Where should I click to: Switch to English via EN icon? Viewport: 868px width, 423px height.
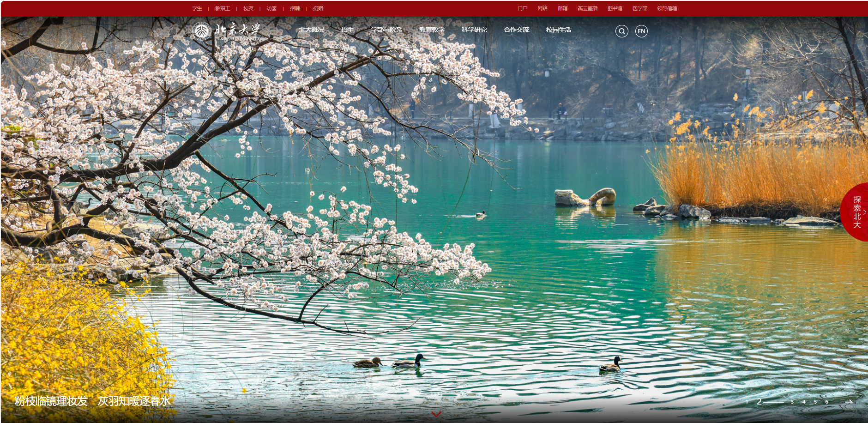pos(641,31)
